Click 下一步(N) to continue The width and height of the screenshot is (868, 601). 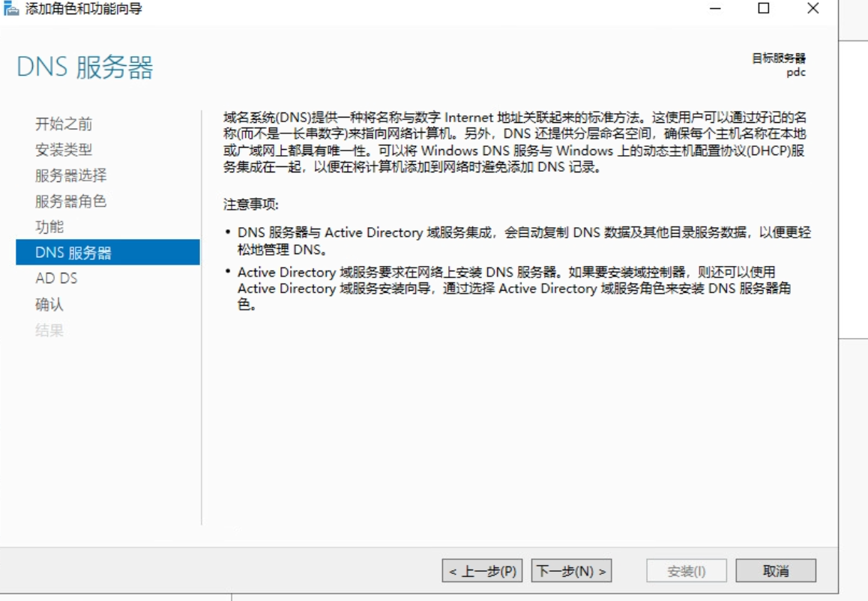click(x=571, y=570)
